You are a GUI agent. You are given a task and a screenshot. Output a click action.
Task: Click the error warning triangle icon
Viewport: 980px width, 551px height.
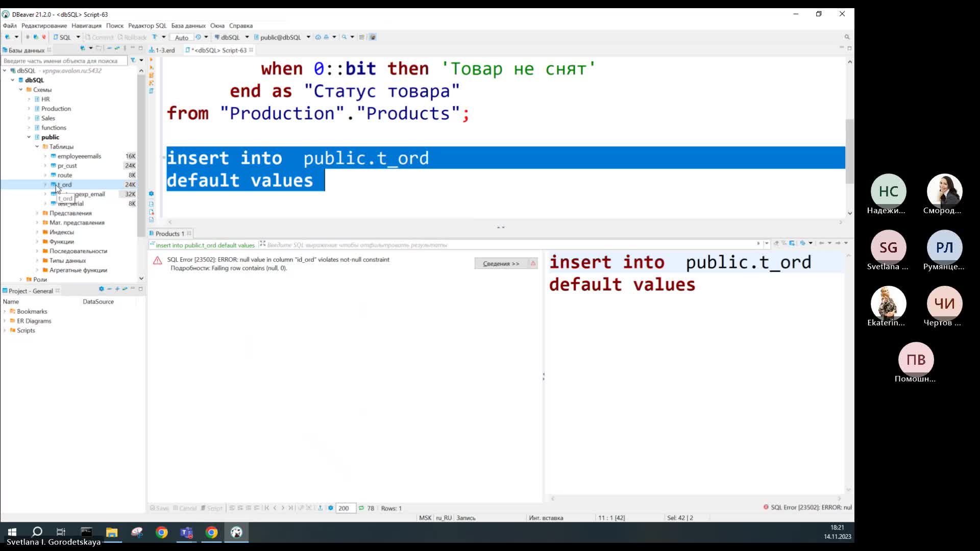pyautogui.click(x=157, y=261)
